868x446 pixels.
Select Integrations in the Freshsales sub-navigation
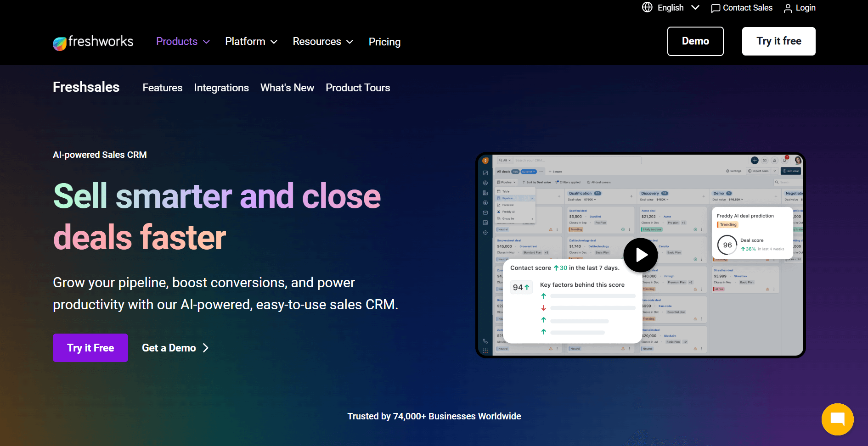coord(221,88)
